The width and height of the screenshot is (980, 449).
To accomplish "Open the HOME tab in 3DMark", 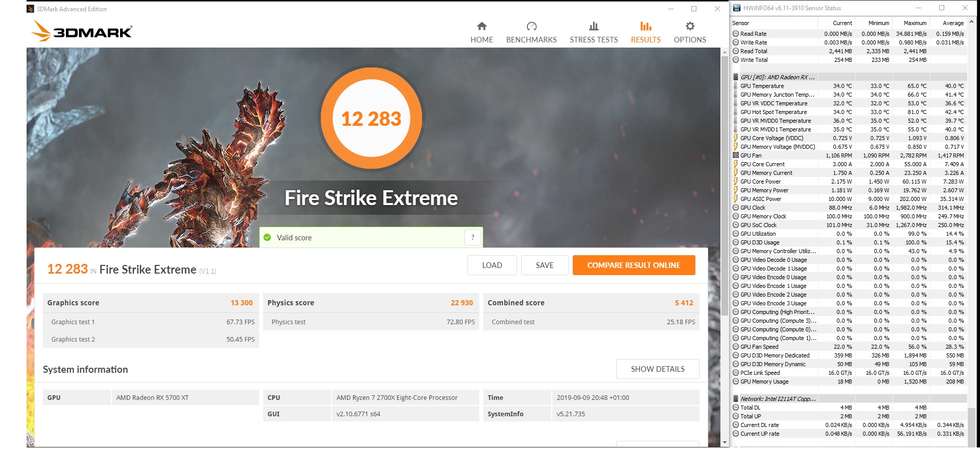I will (x=481, y=33).
